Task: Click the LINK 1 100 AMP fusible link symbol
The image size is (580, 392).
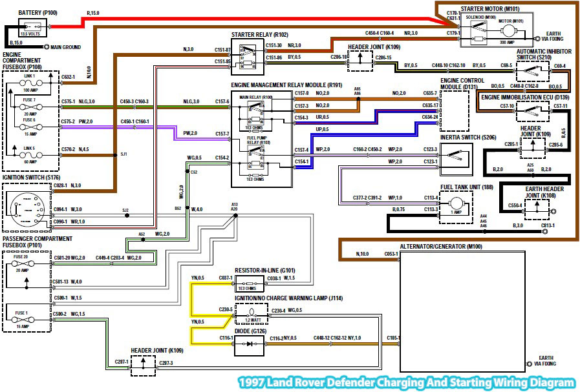Action: click(x=30, y=83)
